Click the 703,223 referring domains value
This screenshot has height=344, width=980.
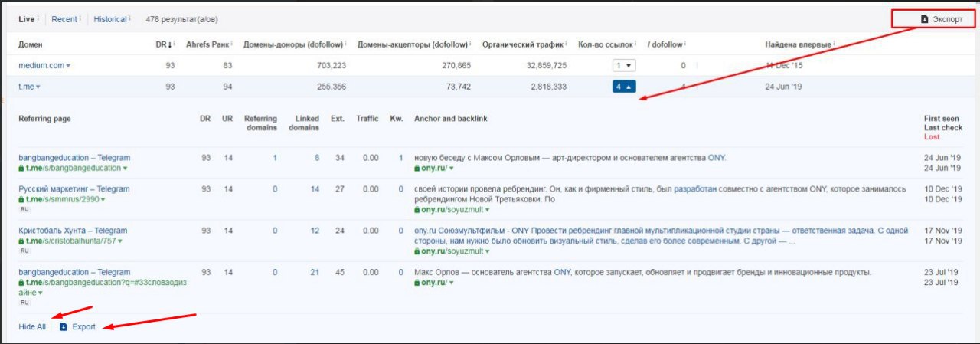[x=331, y=66]
